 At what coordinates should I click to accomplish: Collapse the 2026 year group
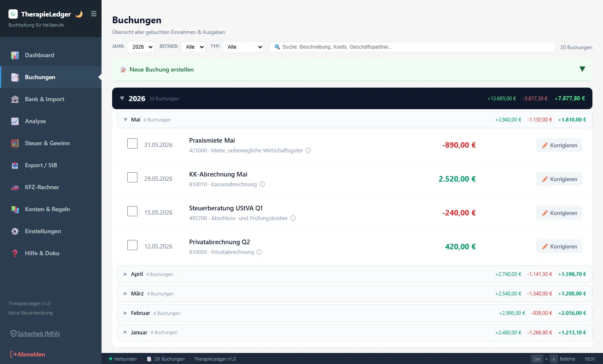click(122, 99)
